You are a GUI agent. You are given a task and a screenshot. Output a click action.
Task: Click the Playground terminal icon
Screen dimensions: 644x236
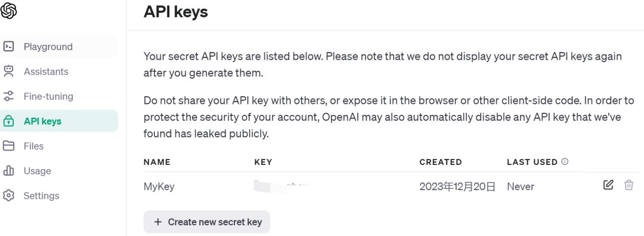tap(8, 47)
